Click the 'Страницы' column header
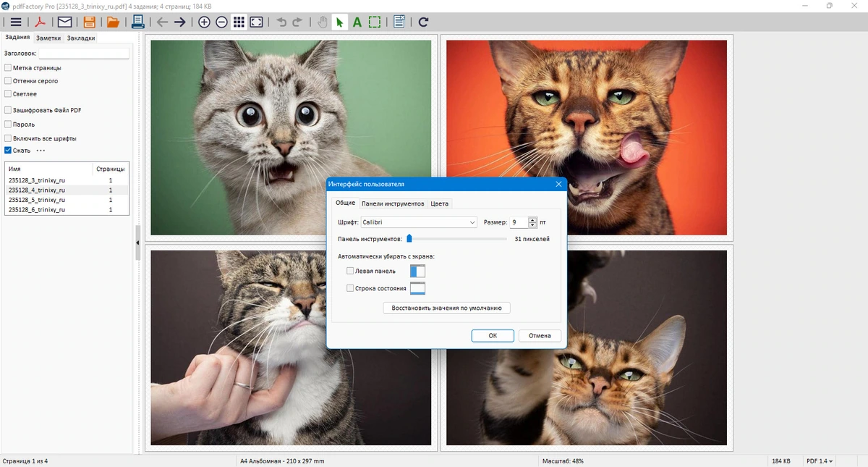Viewport: 868px width, 467px height. tap(111, 169)
